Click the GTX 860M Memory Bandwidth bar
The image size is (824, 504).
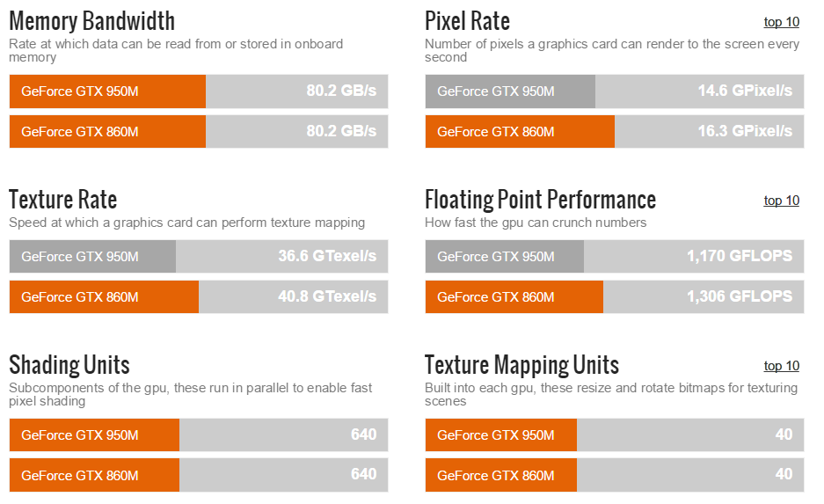tap(199, 132)
